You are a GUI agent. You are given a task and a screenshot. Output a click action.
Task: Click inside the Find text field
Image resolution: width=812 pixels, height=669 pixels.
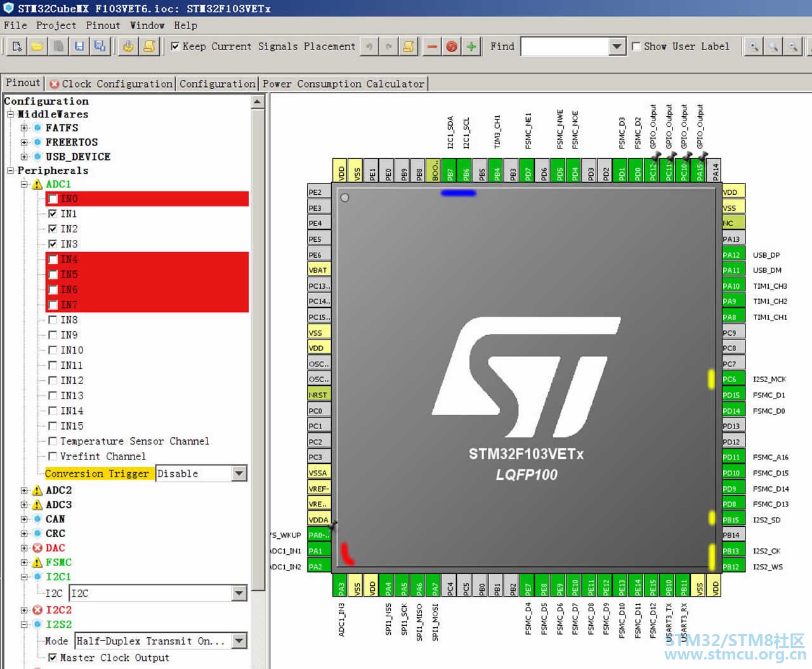(x=565, y=46)
